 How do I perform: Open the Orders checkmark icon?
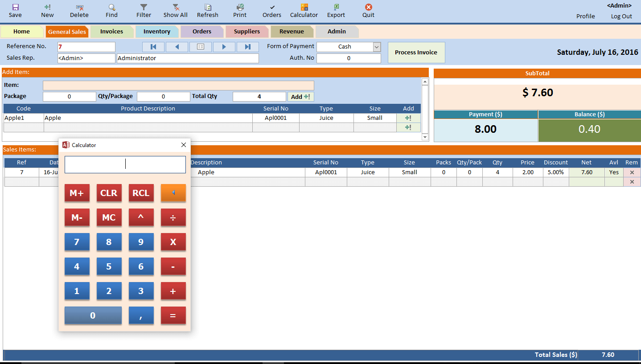[x=271, y=10]
